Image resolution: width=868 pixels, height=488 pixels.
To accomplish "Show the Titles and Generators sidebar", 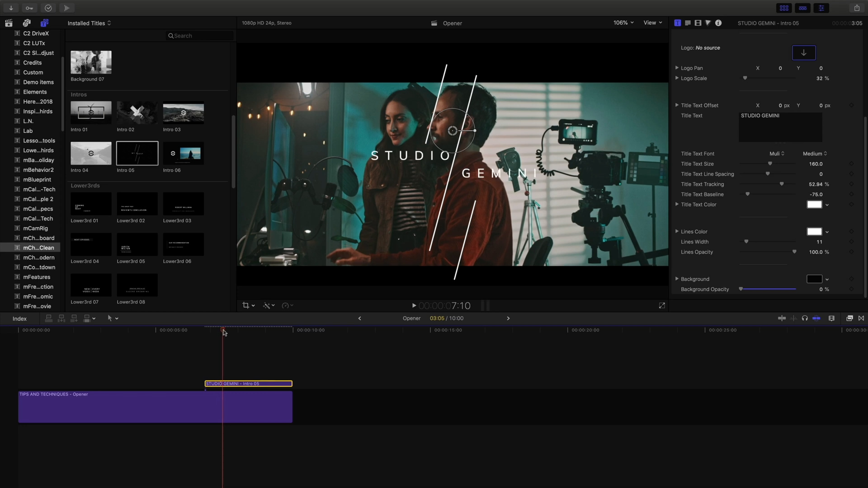I will 44,23.
